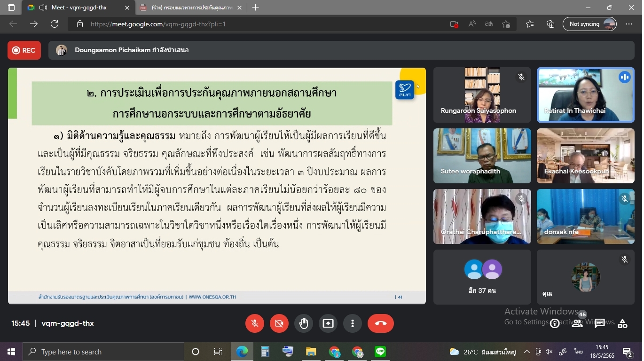Turn on camera in Meet controls
This screenshot has height=361, width=644.
pyautogui.click(x=279, y=323)
